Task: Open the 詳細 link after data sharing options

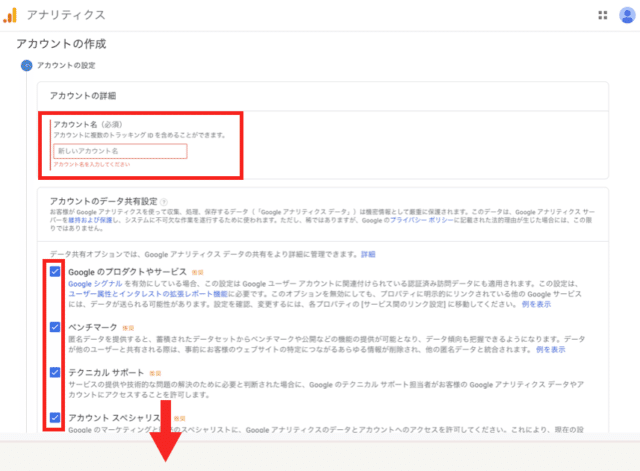Action: 368,254
